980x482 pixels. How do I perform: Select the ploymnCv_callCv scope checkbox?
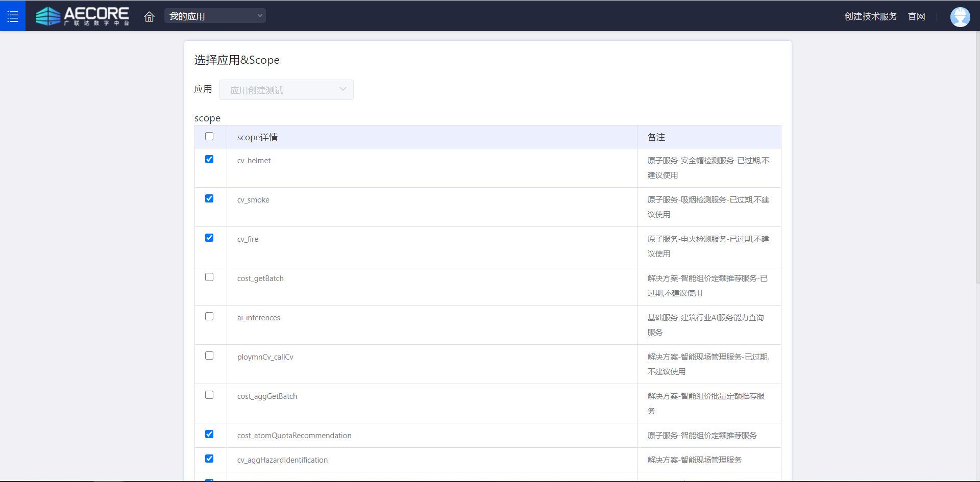[209, 356]
